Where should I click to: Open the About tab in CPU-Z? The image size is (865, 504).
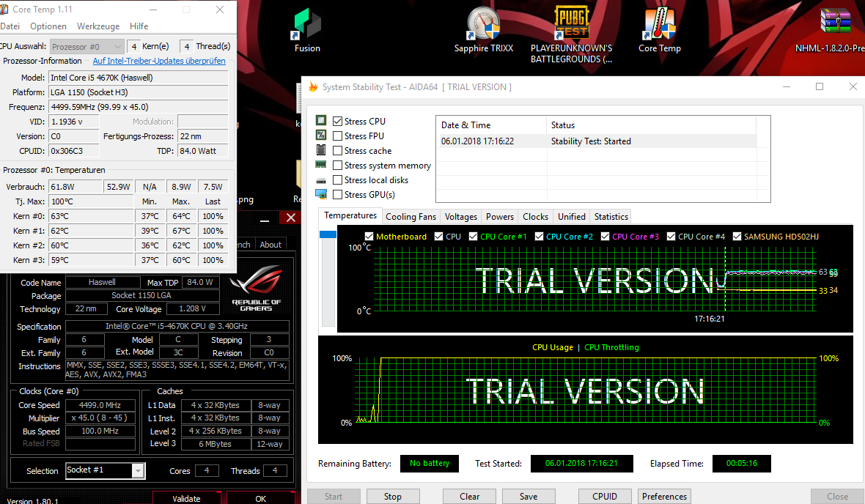(x=270, y=244)
